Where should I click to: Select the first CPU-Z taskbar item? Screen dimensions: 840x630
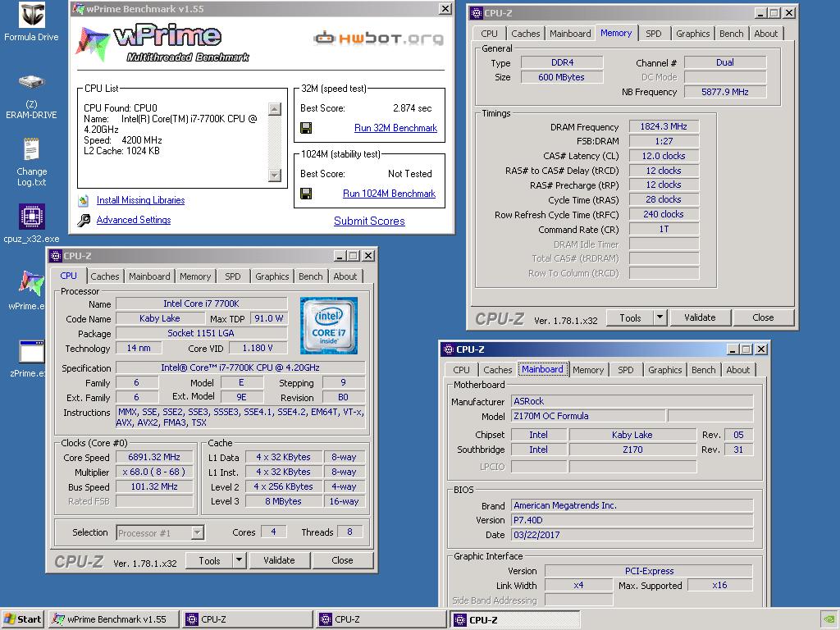248,619
